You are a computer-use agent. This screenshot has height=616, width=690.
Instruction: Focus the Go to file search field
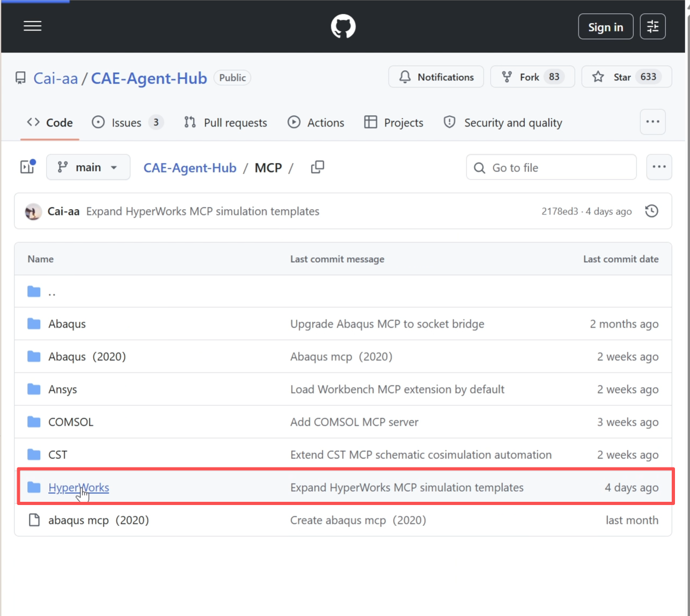pos(551,167)
